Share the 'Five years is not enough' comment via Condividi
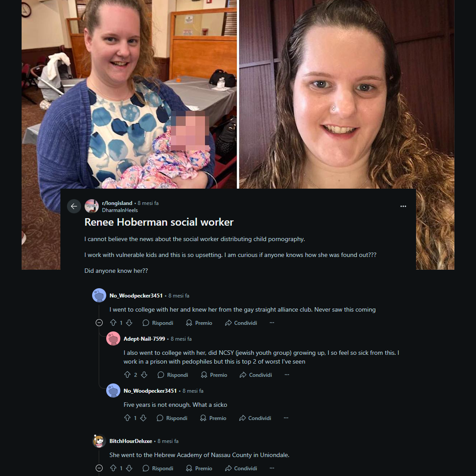476x476 pixels. tap(255, 418)
